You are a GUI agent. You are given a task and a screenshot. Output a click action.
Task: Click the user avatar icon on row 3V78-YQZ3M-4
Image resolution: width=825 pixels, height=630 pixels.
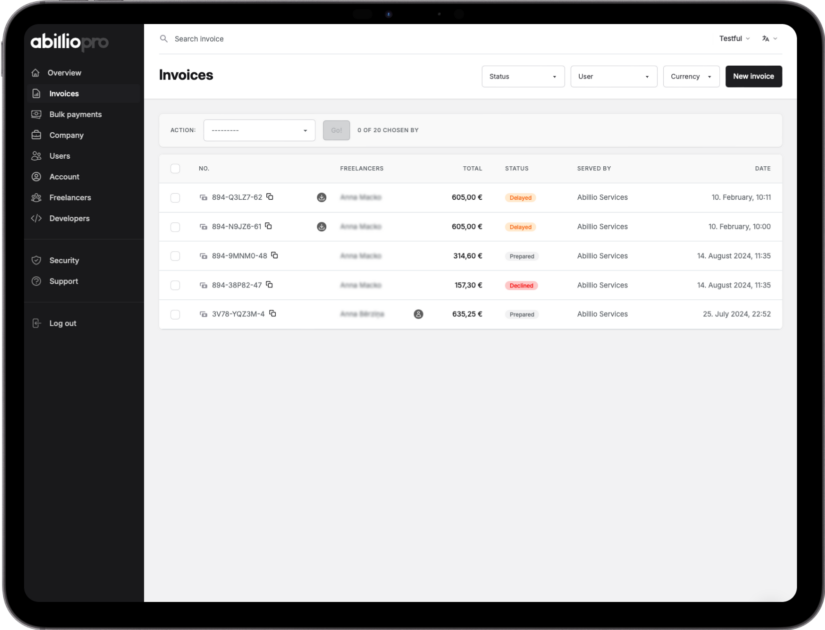tap(418, 314)
